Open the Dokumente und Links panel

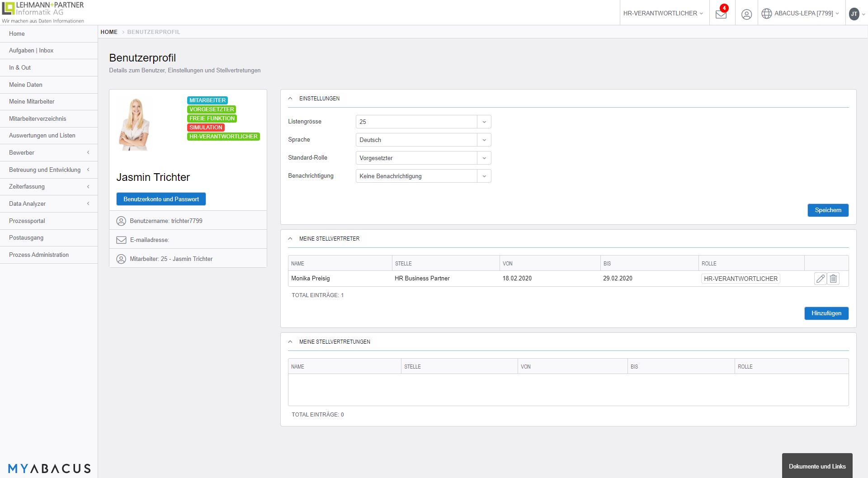(x=817, y=466)
